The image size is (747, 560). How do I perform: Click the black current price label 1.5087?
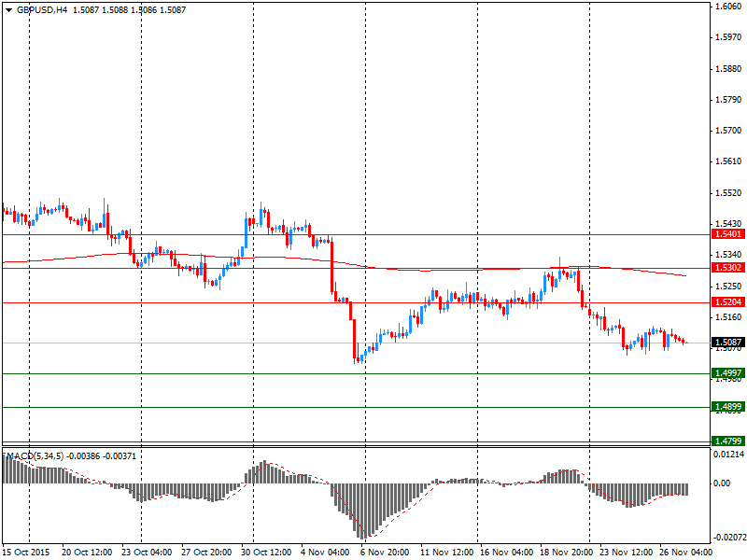pyautogui.click(x=728, y=343)
